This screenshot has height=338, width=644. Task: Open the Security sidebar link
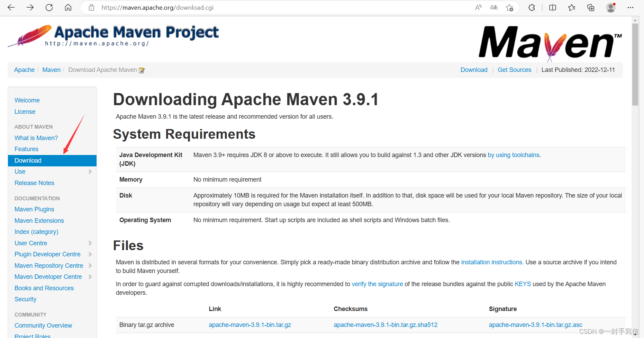[x=25, y=299]
